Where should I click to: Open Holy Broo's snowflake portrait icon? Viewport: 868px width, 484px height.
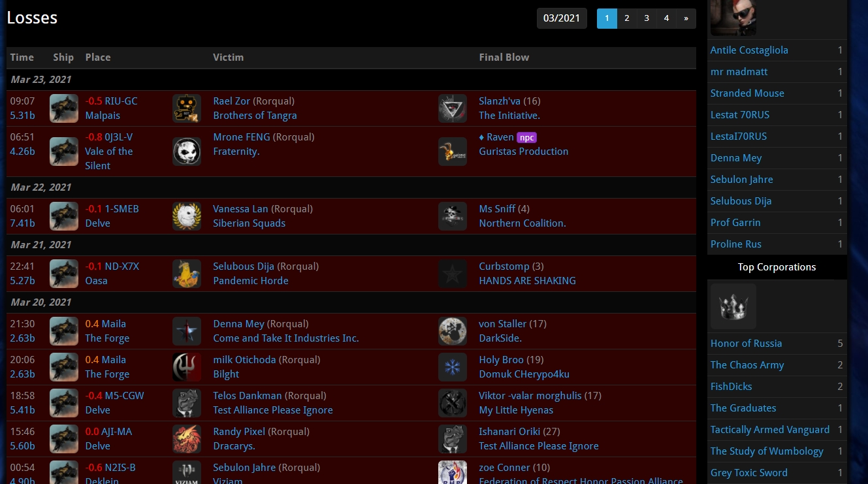[x=453, y=367]
